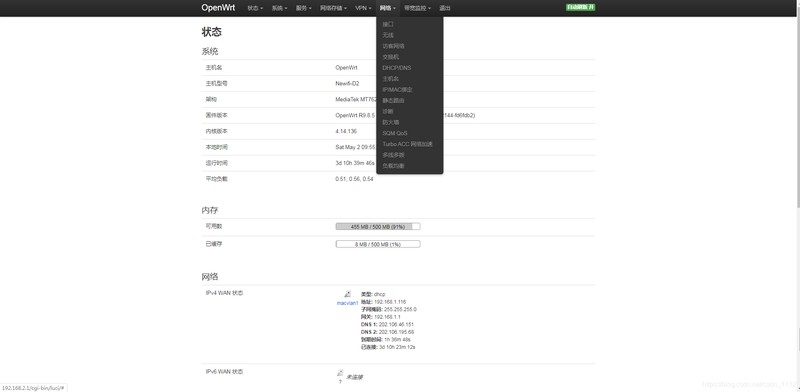This screenshot has width=800, height=392.
Task: Click the macvlan1 WAN interface icon
Action: coord(347,294)
